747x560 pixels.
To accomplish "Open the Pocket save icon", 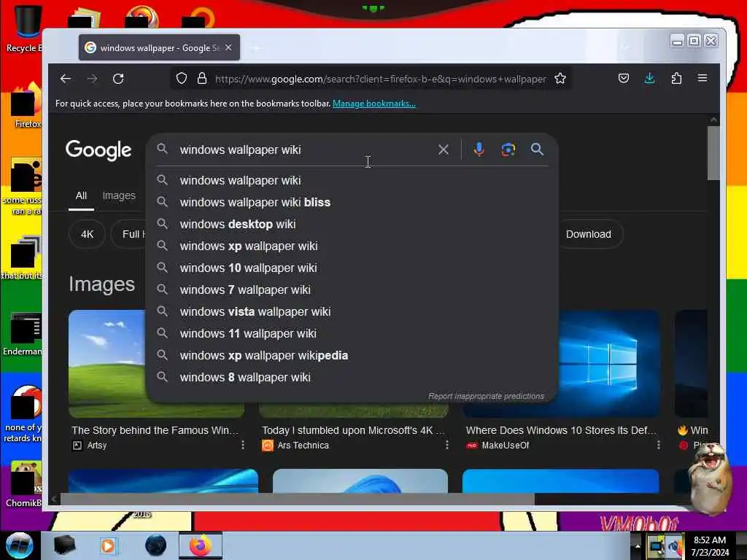I will tap(624, 78).
